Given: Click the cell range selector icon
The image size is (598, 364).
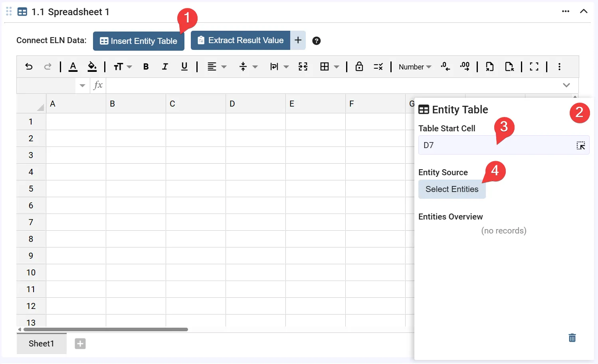Looking at the screenshot, I should pyautogui.click(x=580, y=146).
